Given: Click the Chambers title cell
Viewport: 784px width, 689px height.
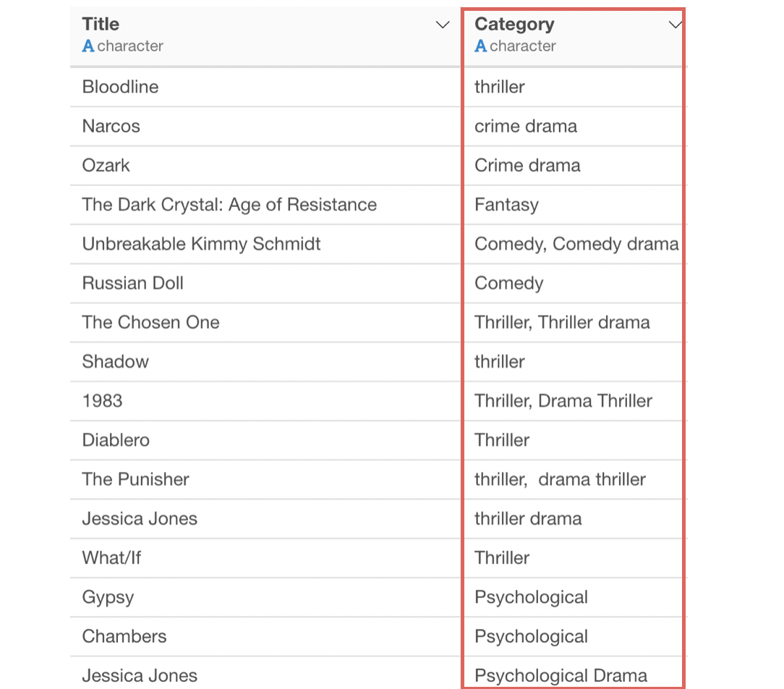Looking at the screenshot, I should [x=265, y=636].
